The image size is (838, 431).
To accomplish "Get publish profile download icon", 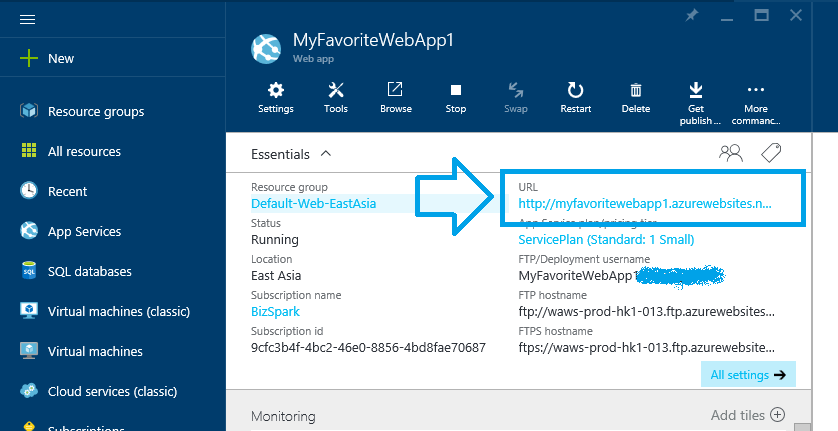I will 696,90.
